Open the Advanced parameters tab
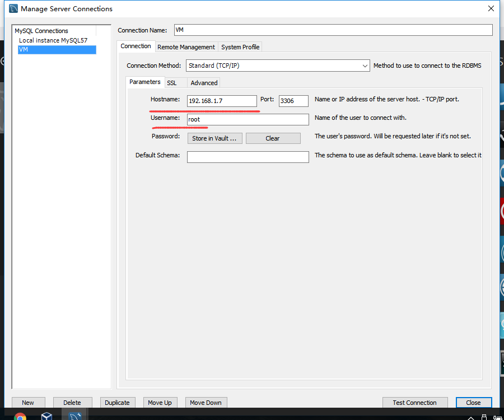 203,82
